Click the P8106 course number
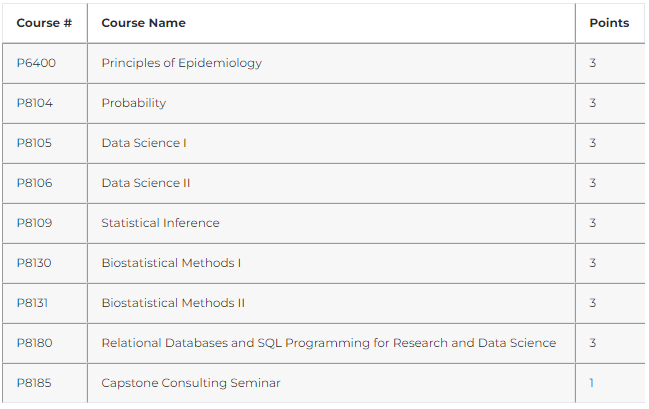The image size is (649, 409). [34, 183]
